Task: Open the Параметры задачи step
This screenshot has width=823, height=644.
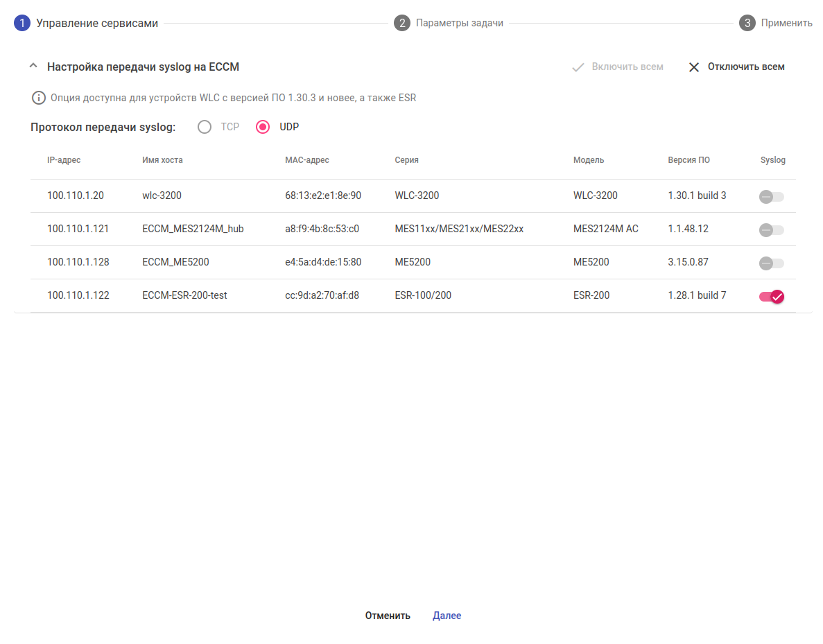Action: (459, 23)
